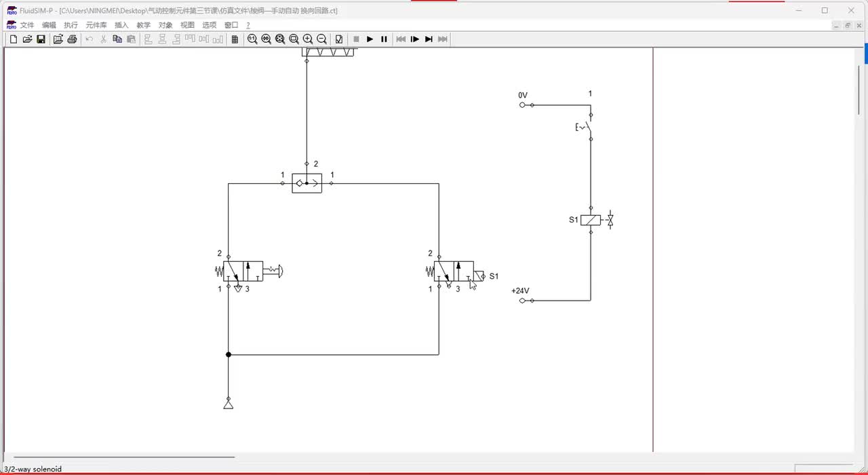868x475 pixels.
Task: Paste from clipboard
Action: click(132, 39)
